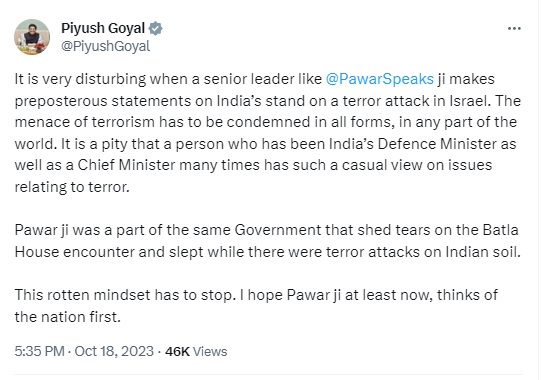Click the phrase "Defence Minister" in the tweet
Viewport: 545px width, 380px height.
tap(437, 144)
